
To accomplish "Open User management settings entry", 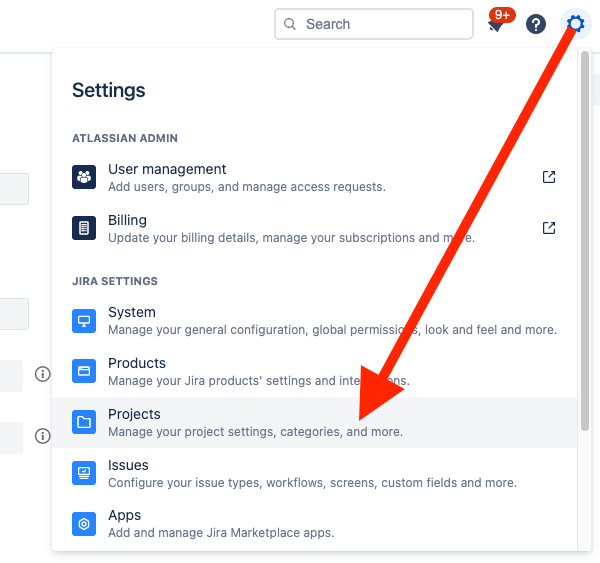I will point(314,177).
